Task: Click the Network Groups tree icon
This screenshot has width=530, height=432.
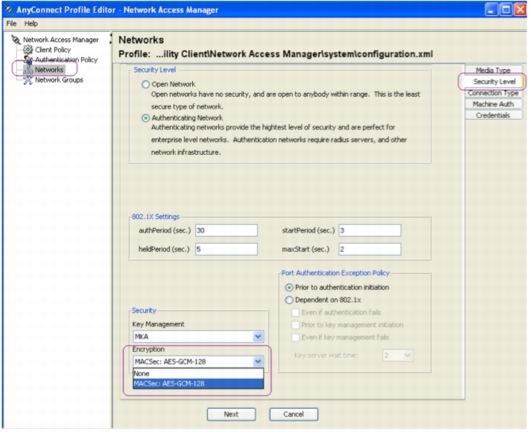Action: 28,80
